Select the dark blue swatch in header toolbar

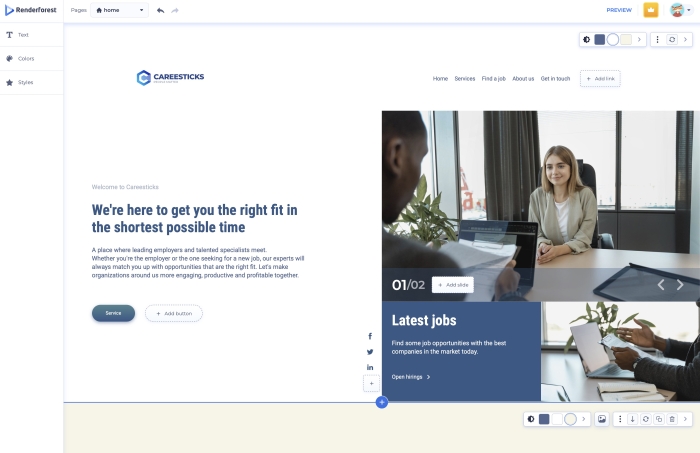[600, 40]
